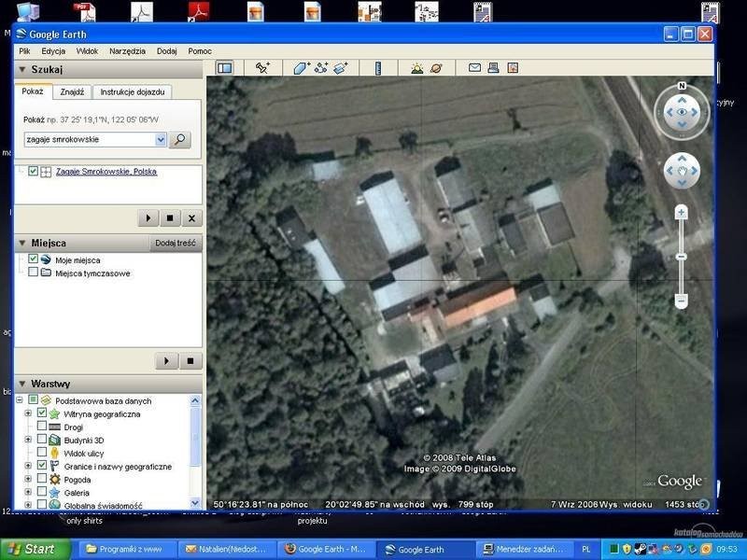This screenshot has width=747, height=560.
Task: Open the Plik menu
Action: [24, 51]
